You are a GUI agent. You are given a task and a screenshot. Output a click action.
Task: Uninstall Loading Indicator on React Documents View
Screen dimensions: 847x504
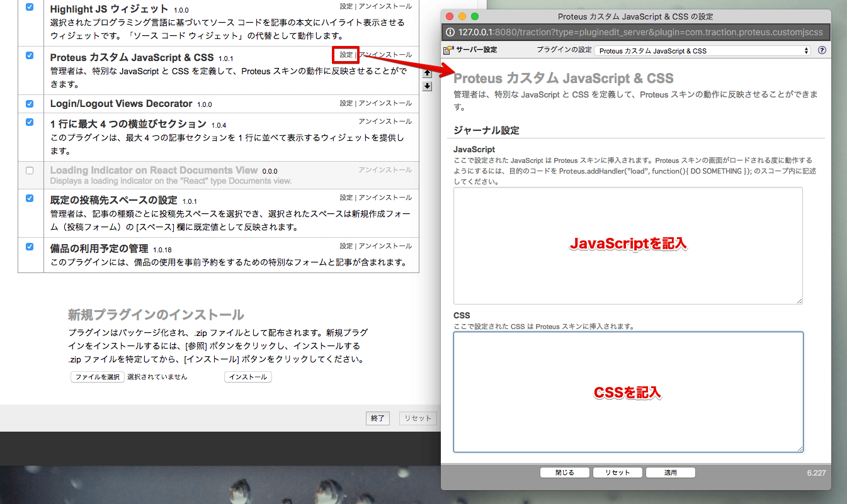(x=385, y=170)
